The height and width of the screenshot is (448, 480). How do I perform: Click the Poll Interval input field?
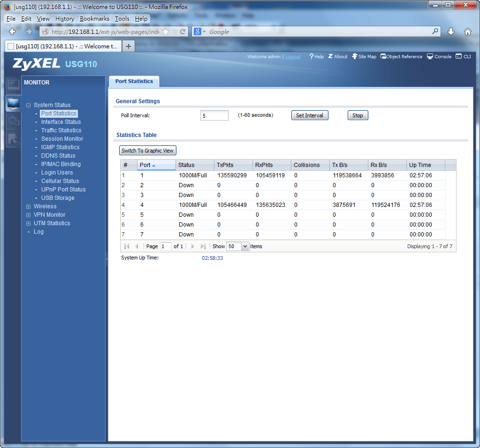(x=214, y=116)
